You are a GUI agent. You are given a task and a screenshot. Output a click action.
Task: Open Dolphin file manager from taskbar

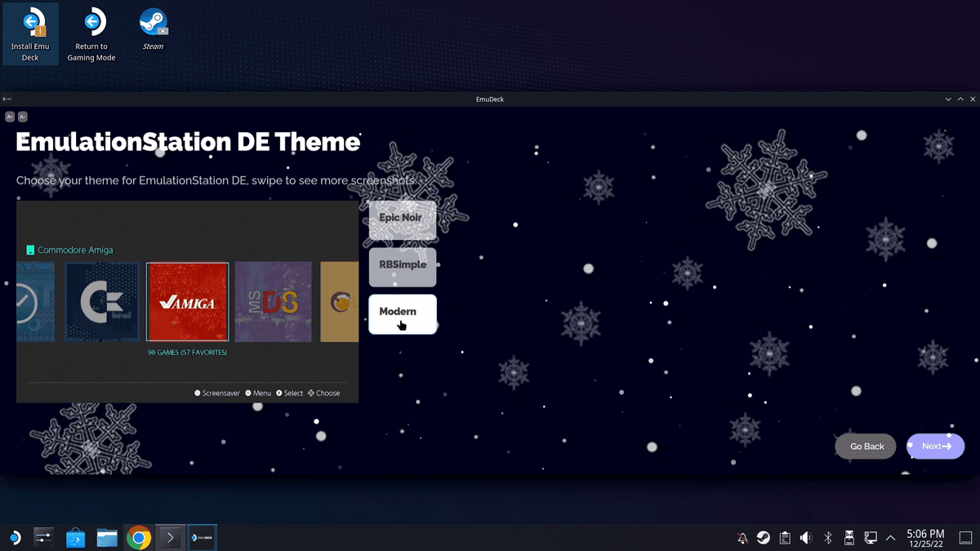(x=107, y=538)
